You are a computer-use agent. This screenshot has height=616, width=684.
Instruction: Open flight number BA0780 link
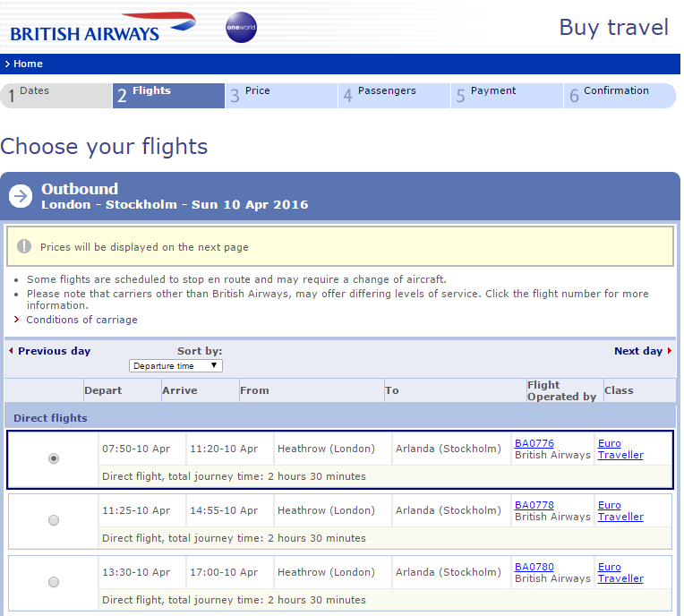point(534,567)
